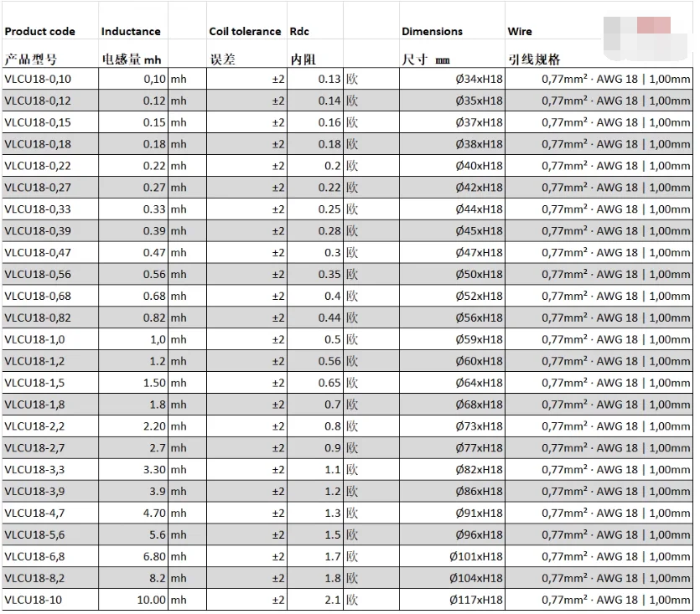This screenshot has width=700, height=614.
Task: Select cell VLCU18-3,3
Action: click(x=50, y=470)
